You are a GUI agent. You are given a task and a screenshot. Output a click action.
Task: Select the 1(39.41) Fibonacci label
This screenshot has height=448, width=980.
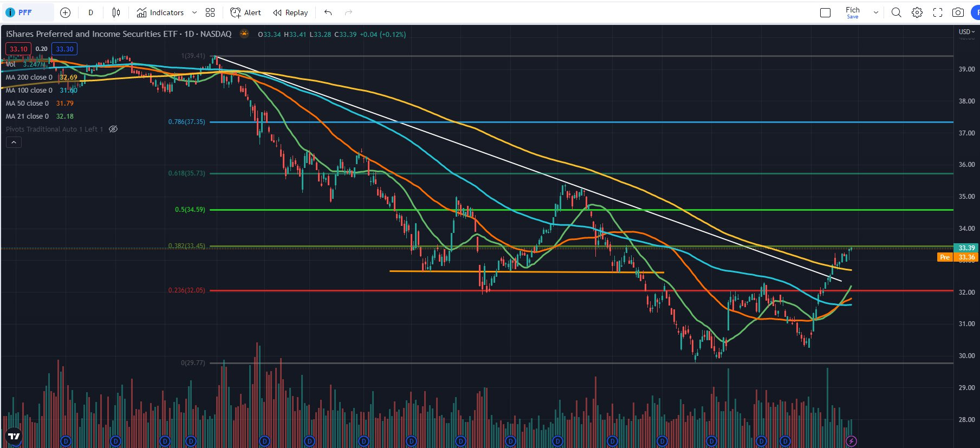coord(193,56)
